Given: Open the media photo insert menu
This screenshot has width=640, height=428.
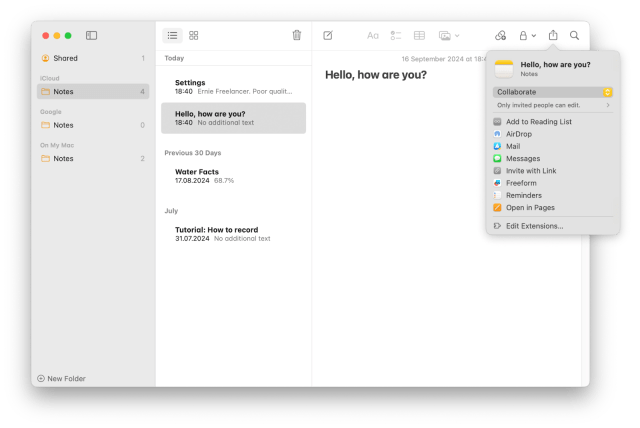Looking at the screenshot, I should coord(449,35).
